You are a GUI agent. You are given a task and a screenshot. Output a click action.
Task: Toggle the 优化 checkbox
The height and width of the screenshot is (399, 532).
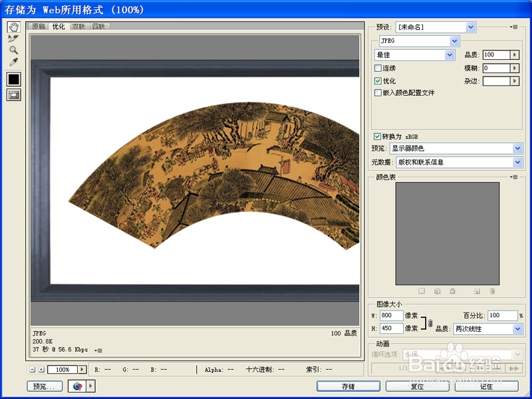coord(378,81)
